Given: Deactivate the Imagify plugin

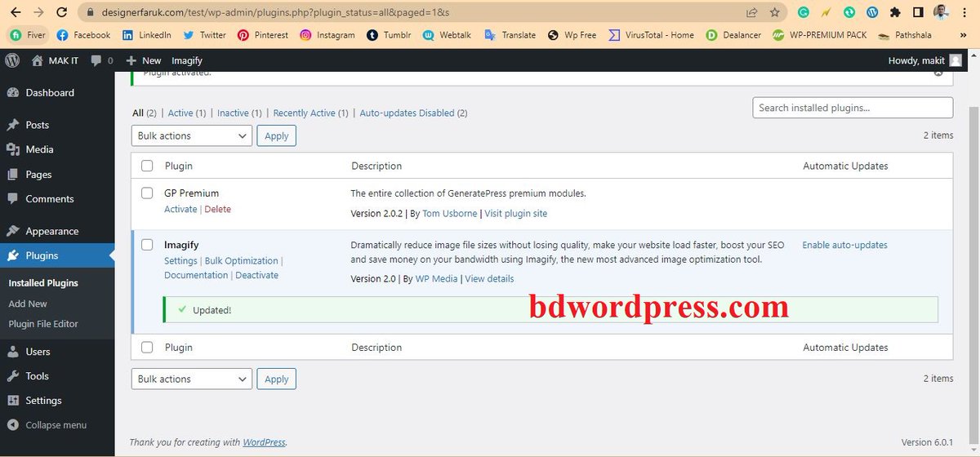Looking at the screenshot, I should [256, 275].
